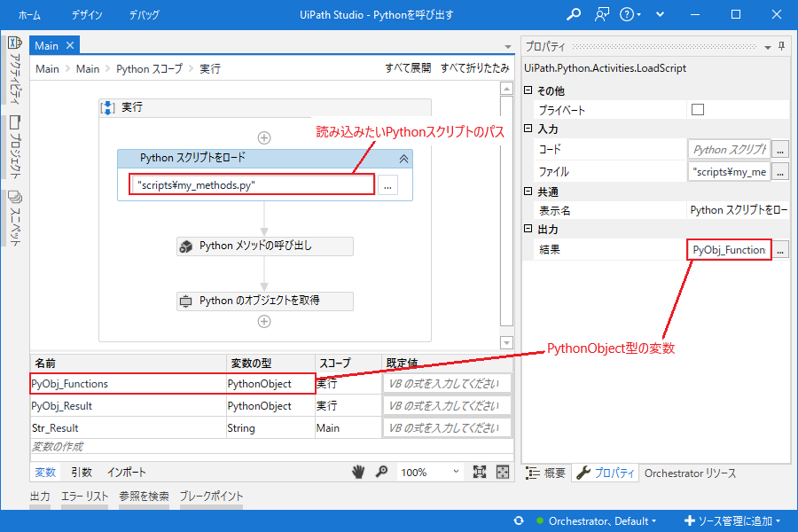Collapse the その他 property section
The width and height of the screenshot is (798, 532).
(x=528, y=90)
